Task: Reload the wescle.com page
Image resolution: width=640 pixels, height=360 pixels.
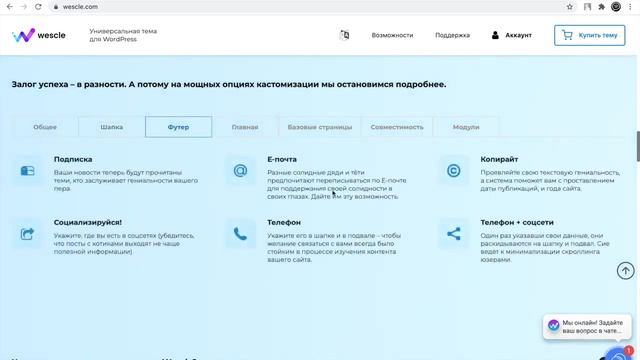Action: [38, 7]
